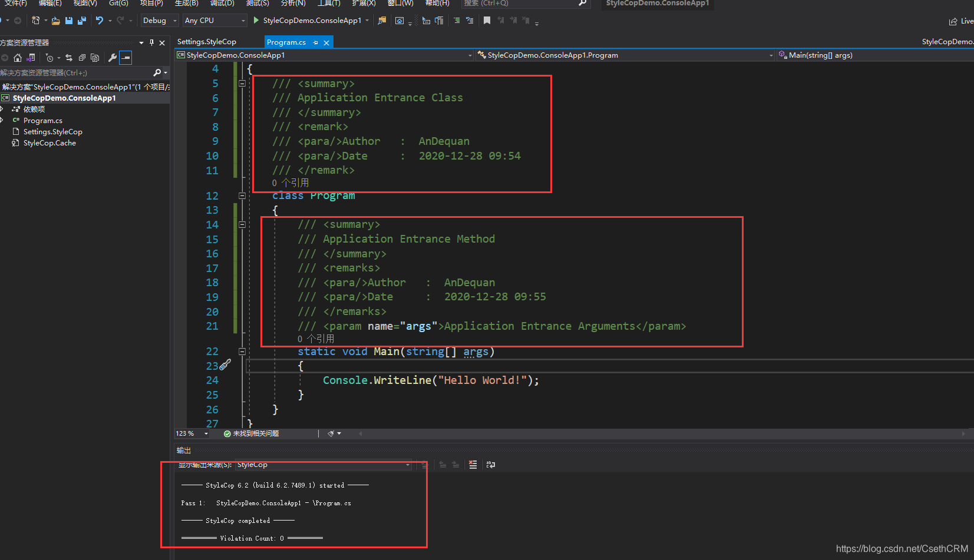Select the 依赖项 dependencies node
The width and height of the screenshot is (974, 560).
[x=34, y=110]
